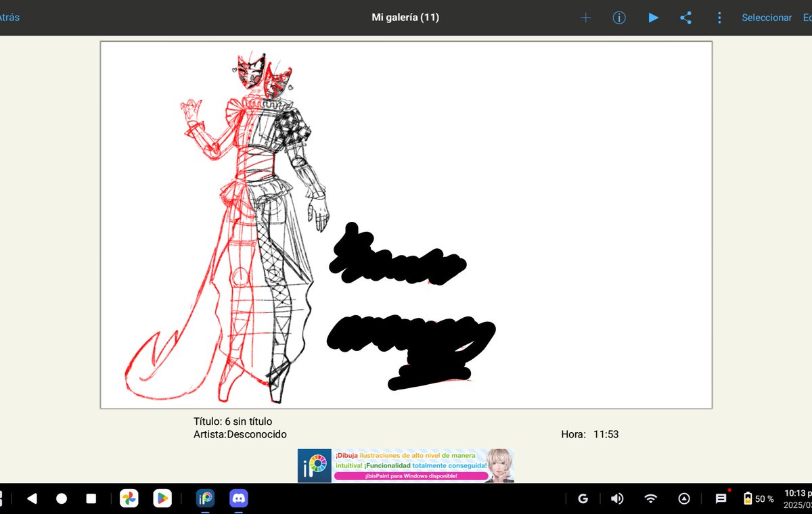812x514 pixels.
Task: Click the circled arrow tray icon
Action: [x=684, y=498]
